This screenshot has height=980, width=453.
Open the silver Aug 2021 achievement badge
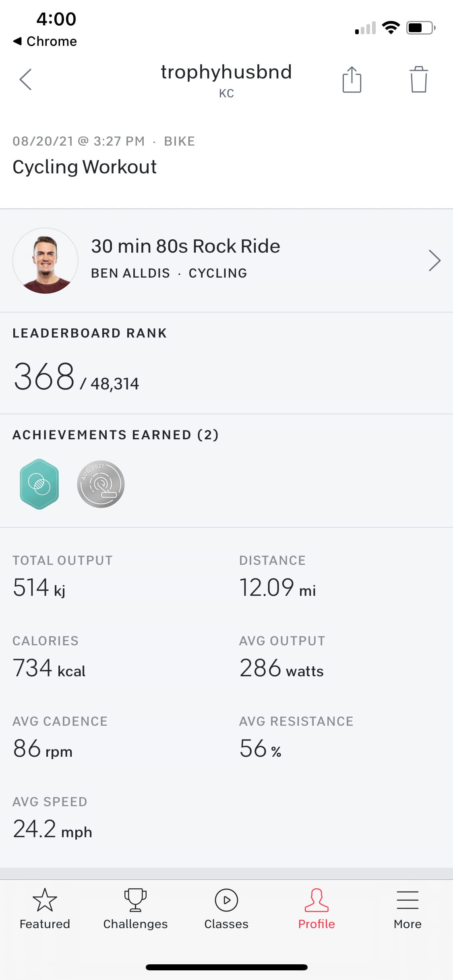point(101,484)
